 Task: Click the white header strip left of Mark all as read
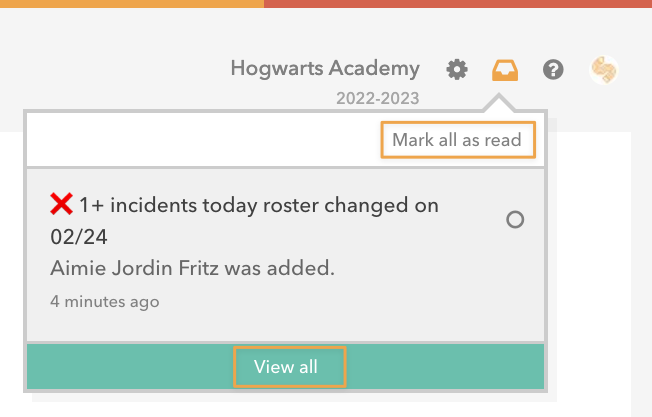[x=200, y=140]
